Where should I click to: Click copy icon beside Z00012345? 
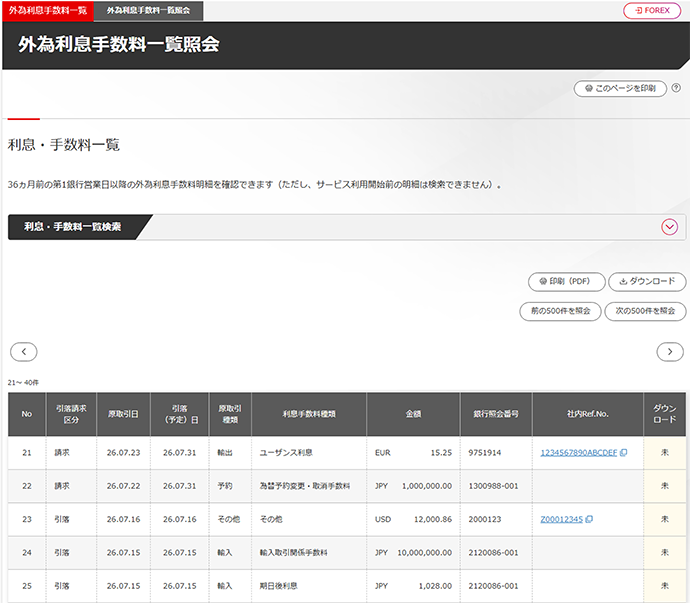(590, 519)
